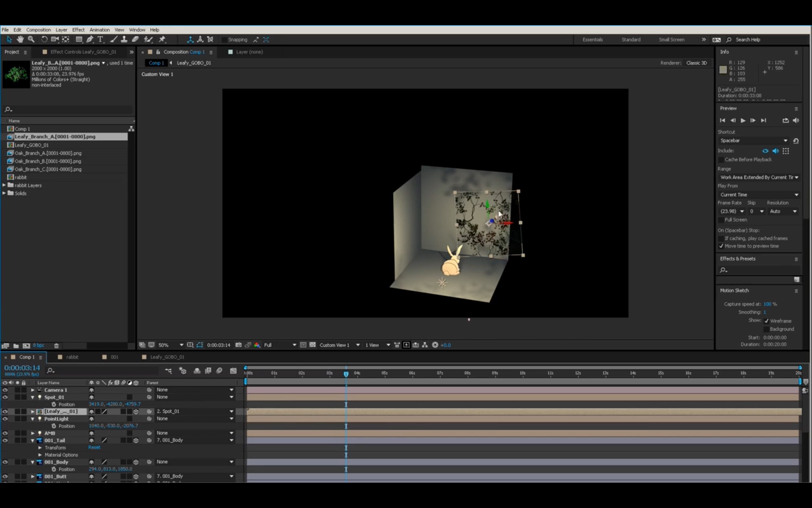Collapse the Spot_01 layer properties
Image resolution: width=812 pixels, height=508 pixels.
click(33, 397)
